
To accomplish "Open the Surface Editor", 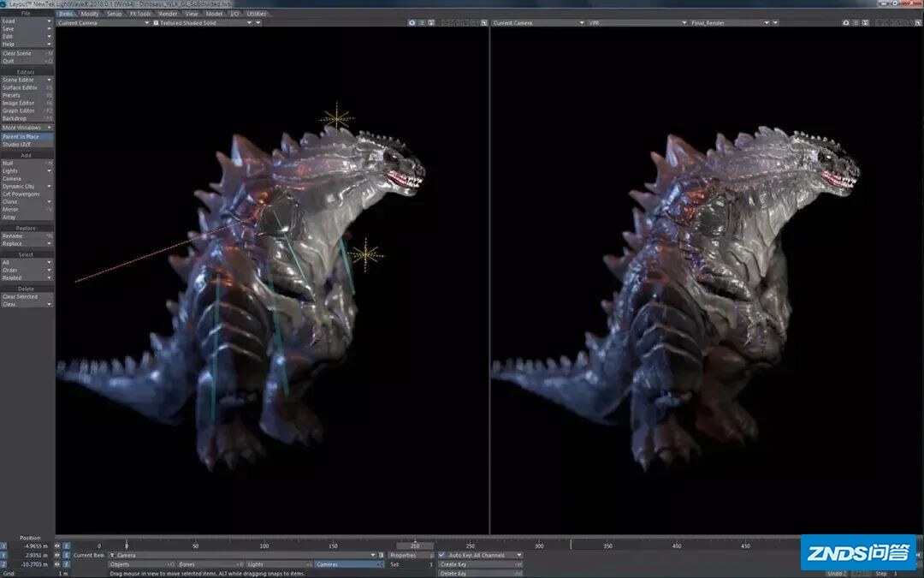I will coord(27,87).
